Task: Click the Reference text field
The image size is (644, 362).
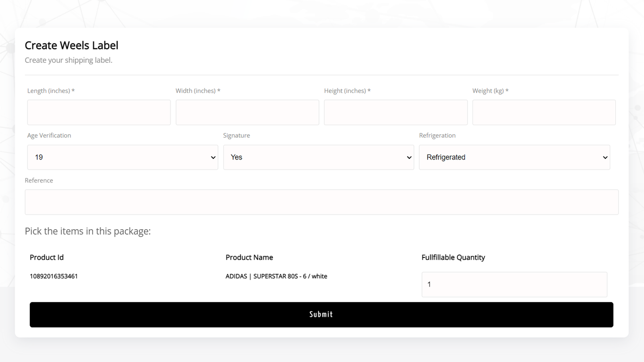Action: pyautogui.click(x=321, y=202)
